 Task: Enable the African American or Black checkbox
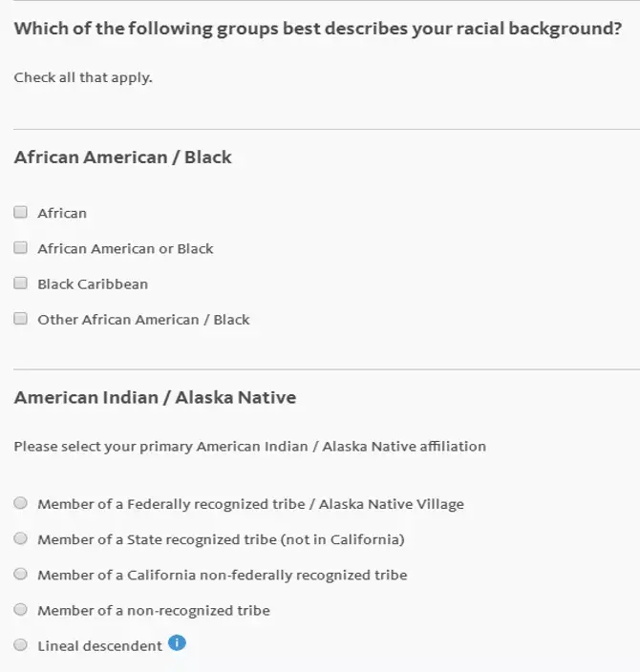(x=21, y=248)
